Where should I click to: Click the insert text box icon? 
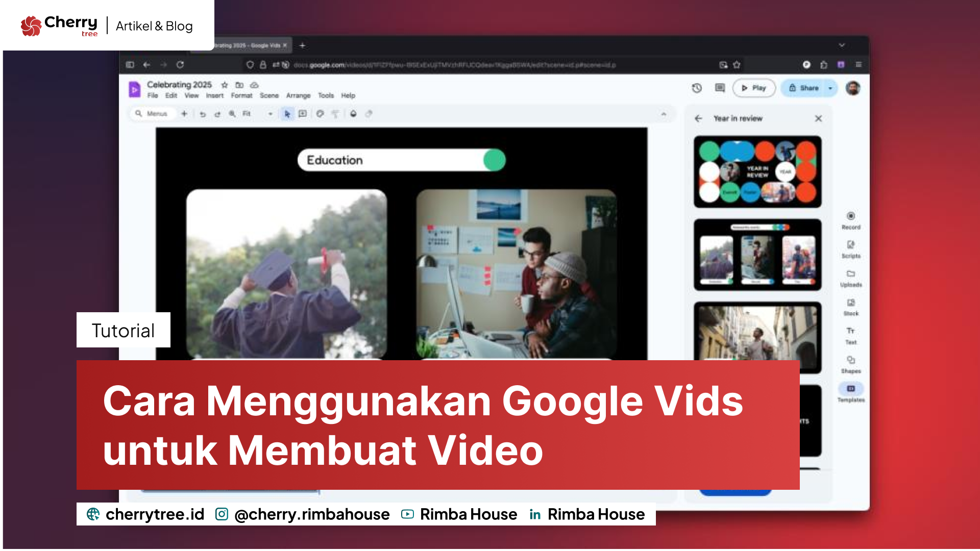[x=303, y=114]
